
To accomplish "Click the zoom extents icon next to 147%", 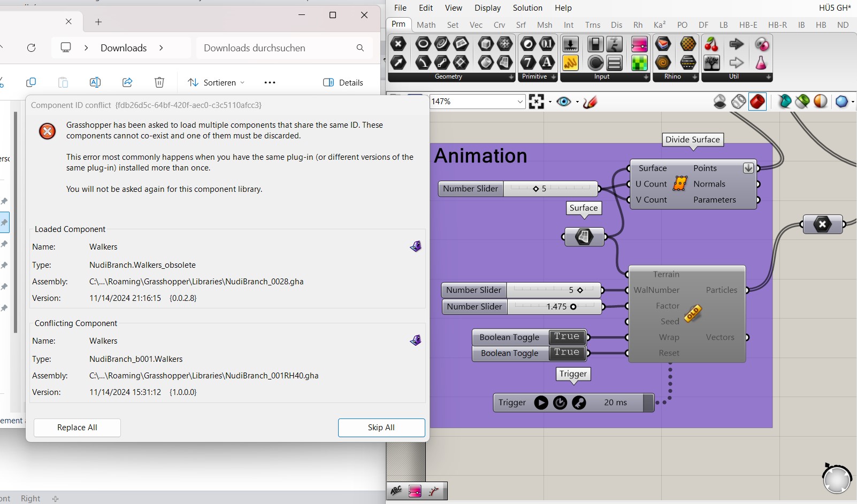I will pyautogui.click(x=537, y=101).
